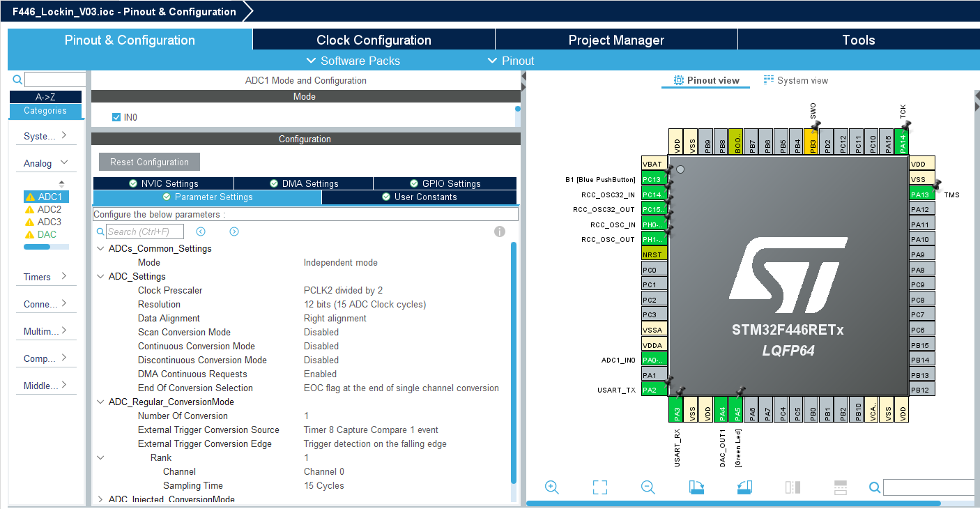The height and width of the screenshot is (509, 980).
Task: Open the Pinout dropdown menu
Action: coord(511,61)
